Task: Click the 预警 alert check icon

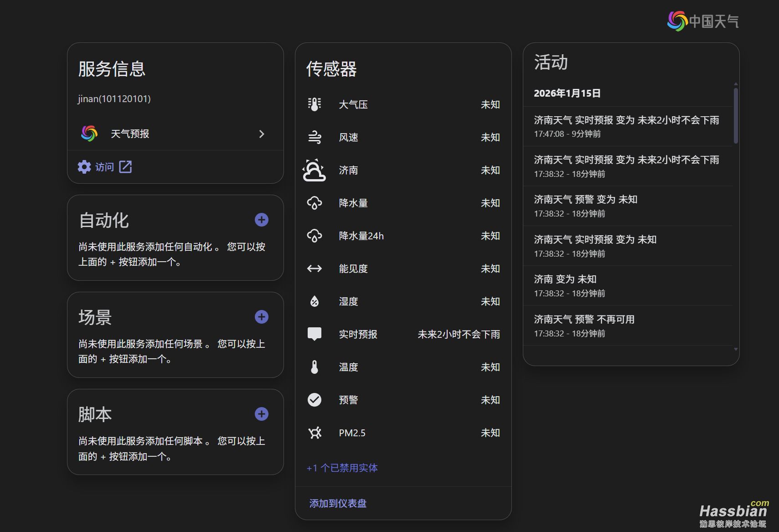Action: point(314,400)
